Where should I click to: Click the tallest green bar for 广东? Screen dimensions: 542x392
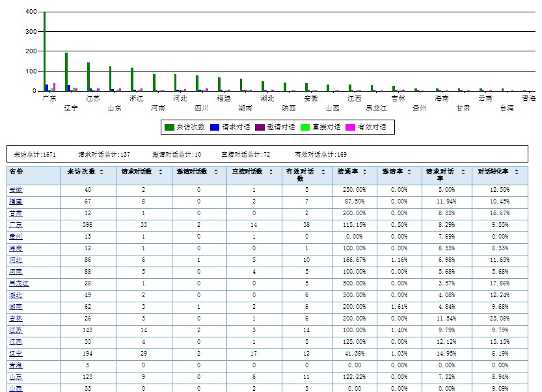click(44, 52)
